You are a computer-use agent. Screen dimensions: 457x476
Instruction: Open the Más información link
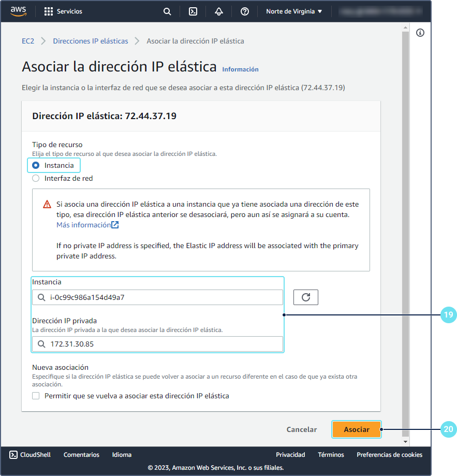click(84, 225)
